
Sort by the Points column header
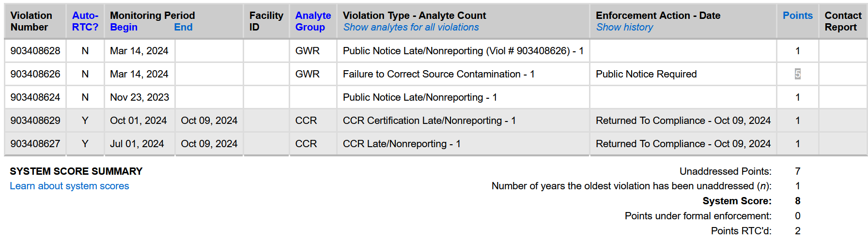point(797,15)
